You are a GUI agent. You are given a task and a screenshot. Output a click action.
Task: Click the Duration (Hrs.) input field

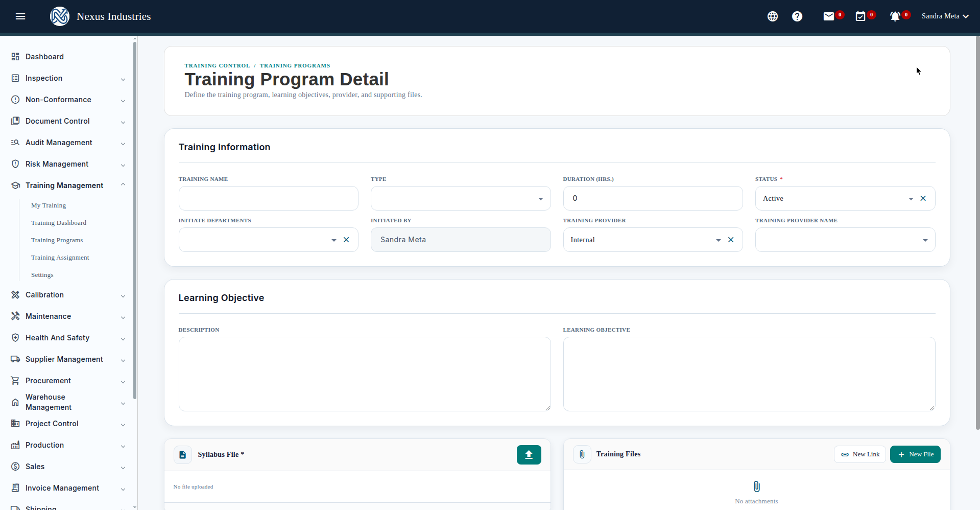[x=653, y=198]
